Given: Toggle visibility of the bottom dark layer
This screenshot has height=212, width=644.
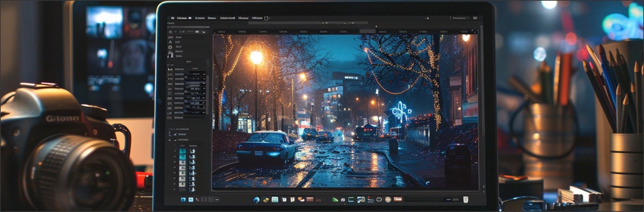Looking at the screenshot, I should pos(175,189).
